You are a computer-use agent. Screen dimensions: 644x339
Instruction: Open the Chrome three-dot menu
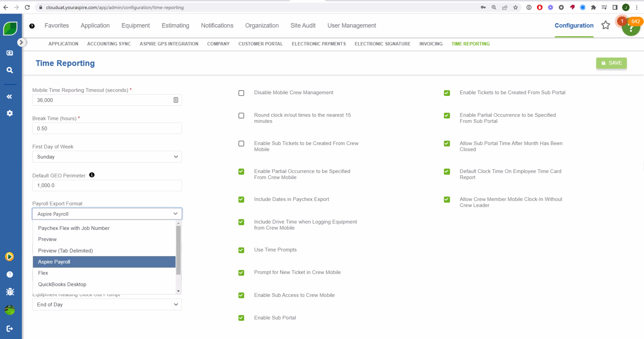pos(637,7)
